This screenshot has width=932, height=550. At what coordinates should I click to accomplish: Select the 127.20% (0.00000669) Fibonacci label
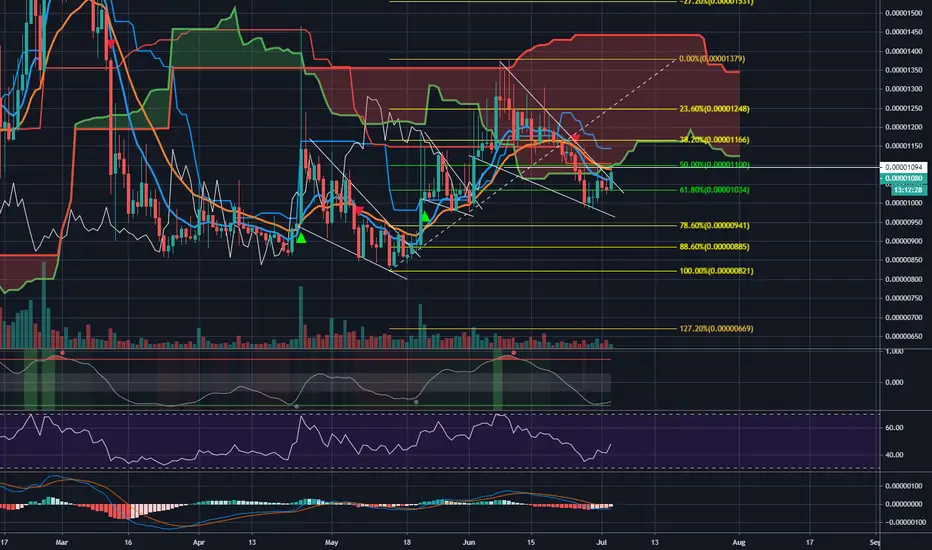click(x=716, y=328)
